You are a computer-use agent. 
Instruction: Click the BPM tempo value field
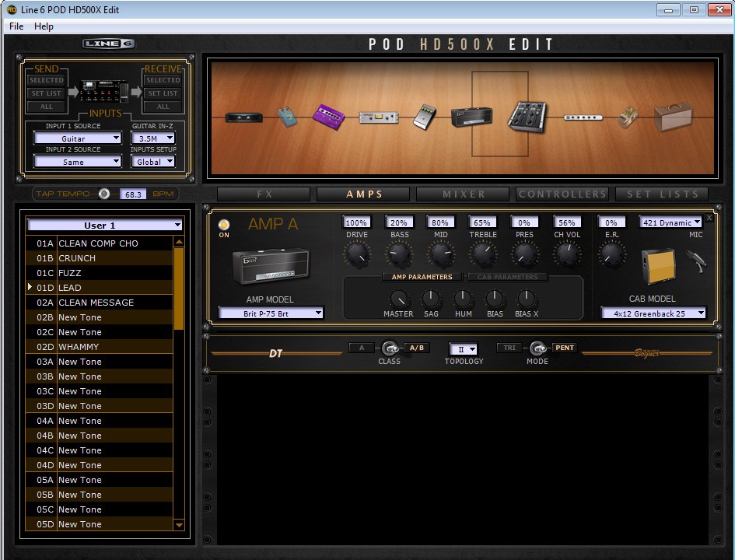[x=133, y=194]
